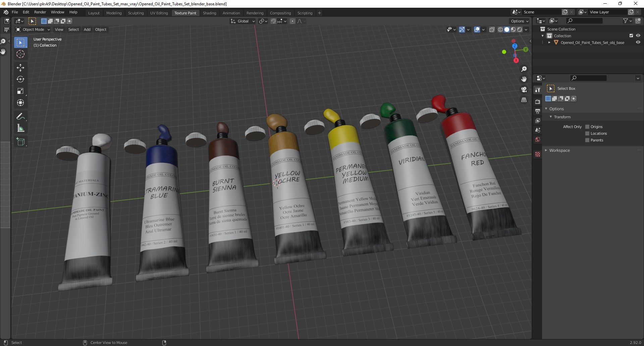Switch to solid viewport shading
This screenshot has width=644, height=346.
tap(507, 30)
